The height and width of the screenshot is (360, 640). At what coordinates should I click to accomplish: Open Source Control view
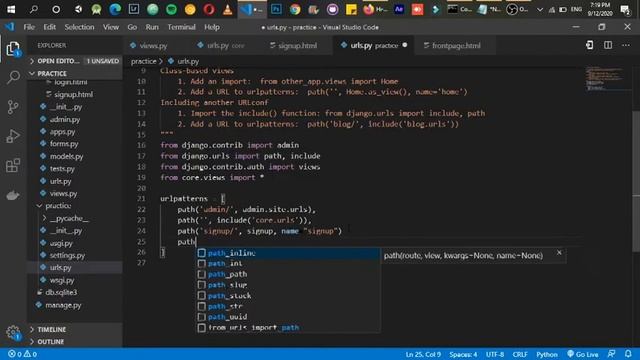pyautogui.click(x=13, y=107)
